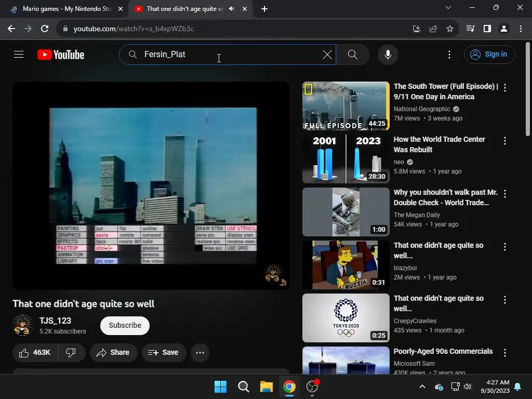532x399 pixels.
Task: Open the Mr. Double Check video thumbnail
Action: 345,212
